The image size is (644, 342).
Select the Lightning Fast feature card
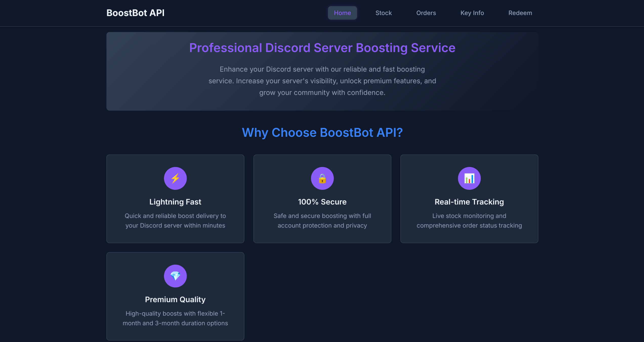[x=175, y=199]
